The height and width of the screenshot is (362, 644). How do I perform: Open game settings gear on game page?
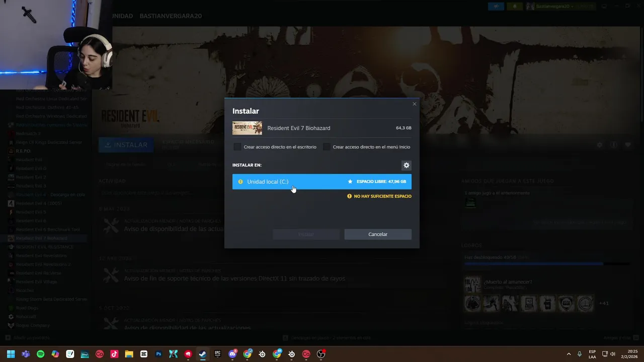[x=599, y=145]
